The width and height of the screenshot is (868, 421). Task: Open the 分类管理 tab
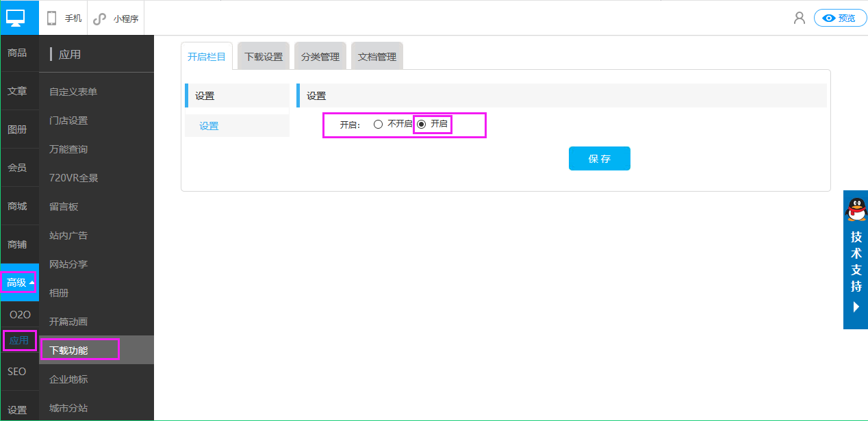pyautogui.click(x=320, y=56)
